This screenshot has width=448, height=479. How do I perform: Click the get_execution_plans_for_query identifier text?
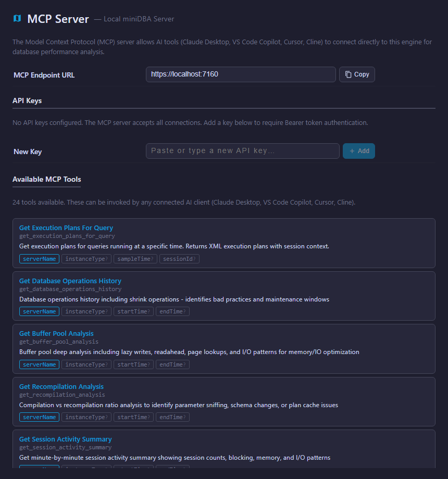(67, 236)
